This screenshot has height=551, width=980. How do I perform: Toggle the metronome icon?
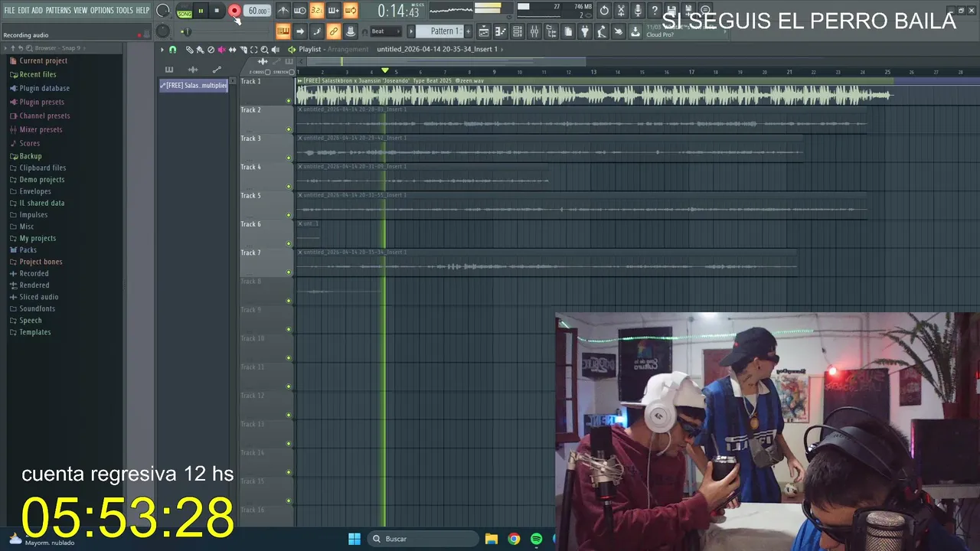[x=283, y=10]
